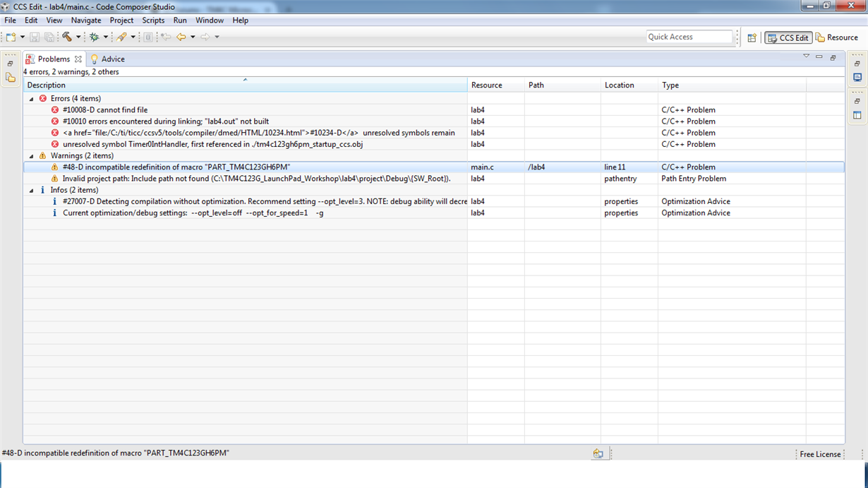Open the Window menu
The height and width of the screenshot is (488, 868).
(x=210, y=20)
